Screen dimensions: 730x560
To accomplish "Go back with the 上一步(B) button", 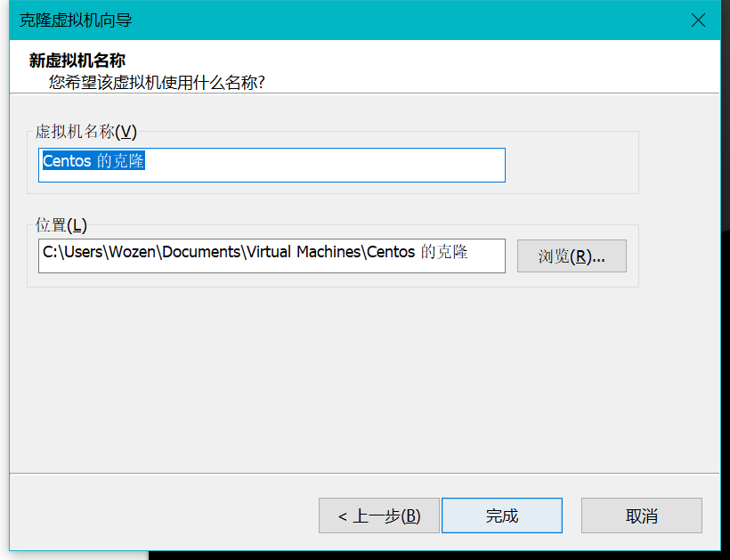I will pos(379,515).
